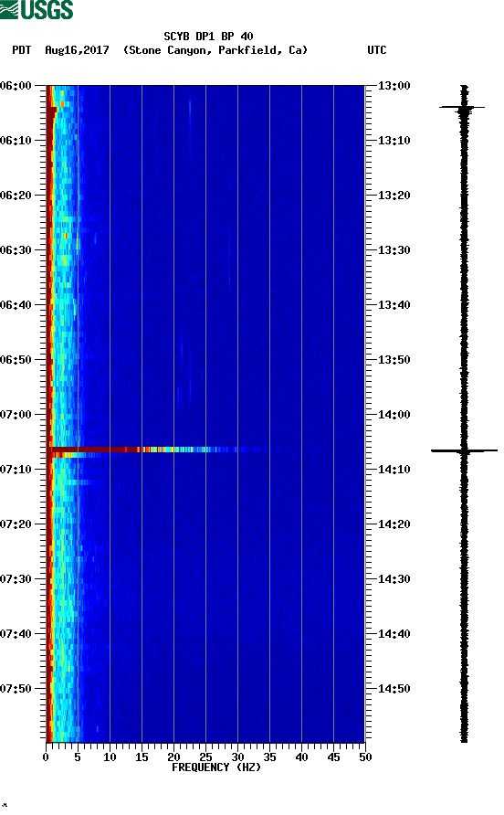
Task: Click the 14:30 UTC time label
Action: click(394, 579)
